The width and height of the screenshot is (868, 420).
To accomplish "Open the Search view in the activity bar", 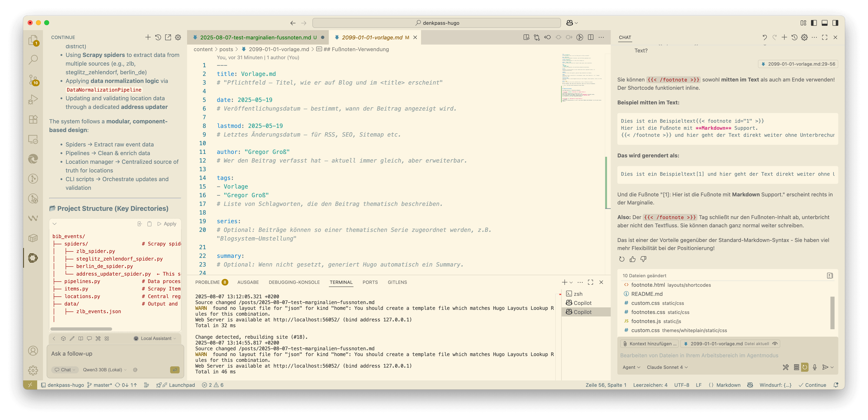I will [x=33, y=60].
